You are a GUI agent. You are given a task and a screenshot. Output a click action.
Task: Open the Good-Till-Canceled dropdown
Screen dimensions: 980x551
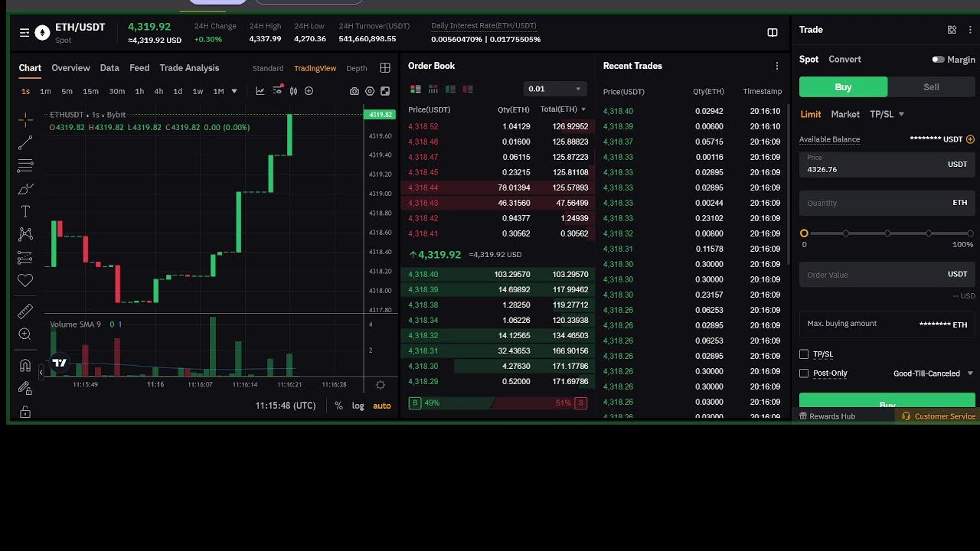point(933,373)
